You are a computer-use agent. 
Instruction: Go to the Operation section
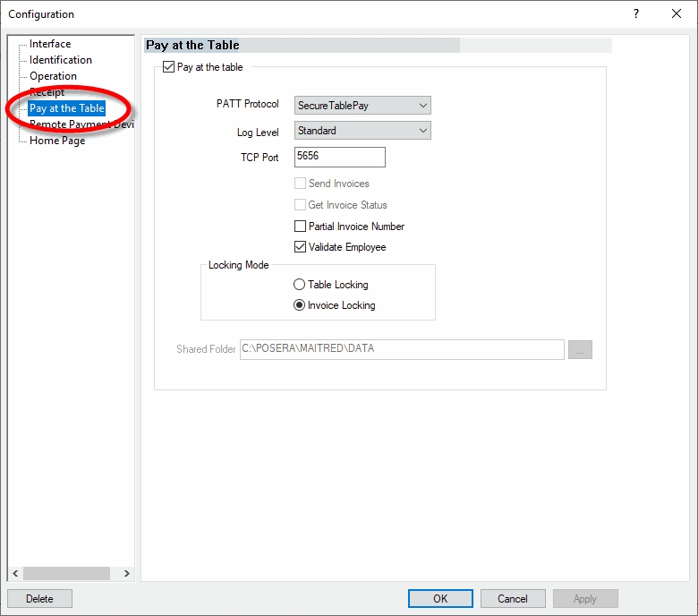(x=53, y=76)
